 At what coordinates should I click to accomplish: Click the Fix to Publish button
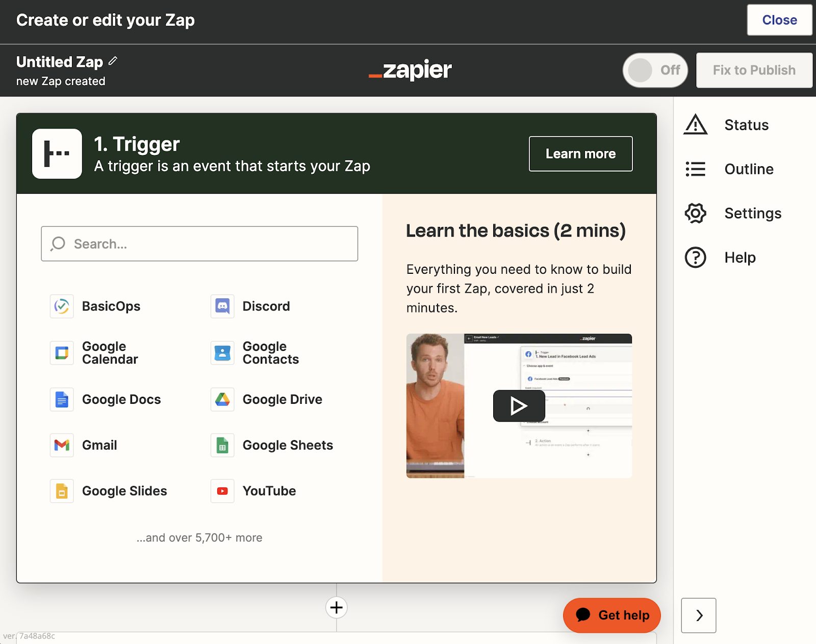pos(754,70)
